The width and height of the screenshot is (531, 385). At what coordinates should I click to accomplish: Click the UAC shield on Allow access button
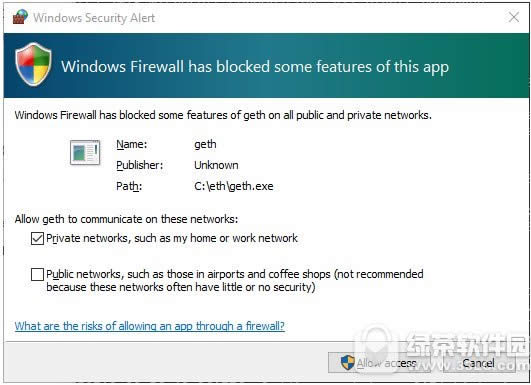[x=347, y=362]
